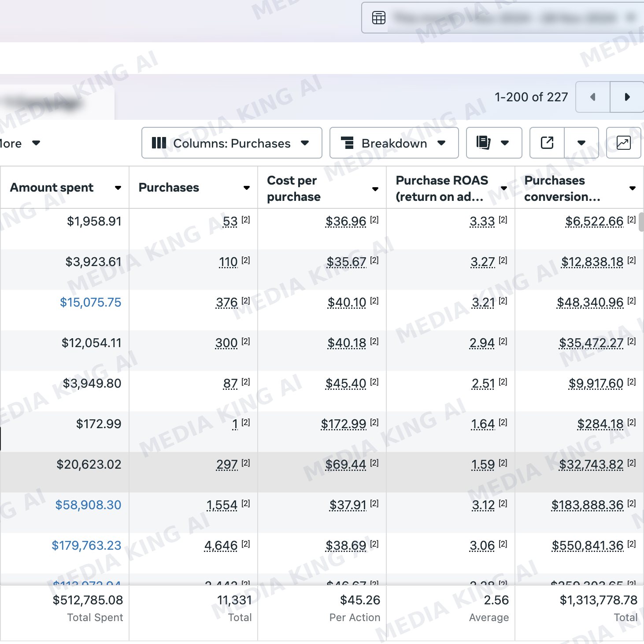Click the 2.94 ROAS value

[x=482, y=343]
